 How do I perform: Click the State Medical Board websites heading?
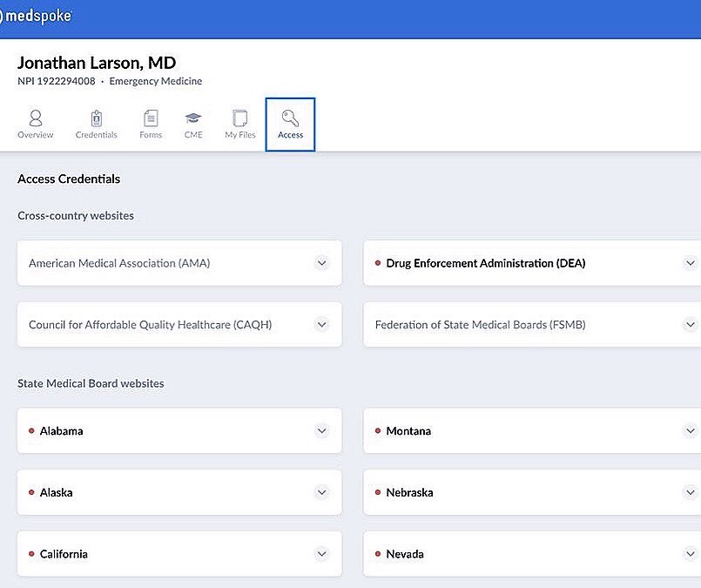91,383
